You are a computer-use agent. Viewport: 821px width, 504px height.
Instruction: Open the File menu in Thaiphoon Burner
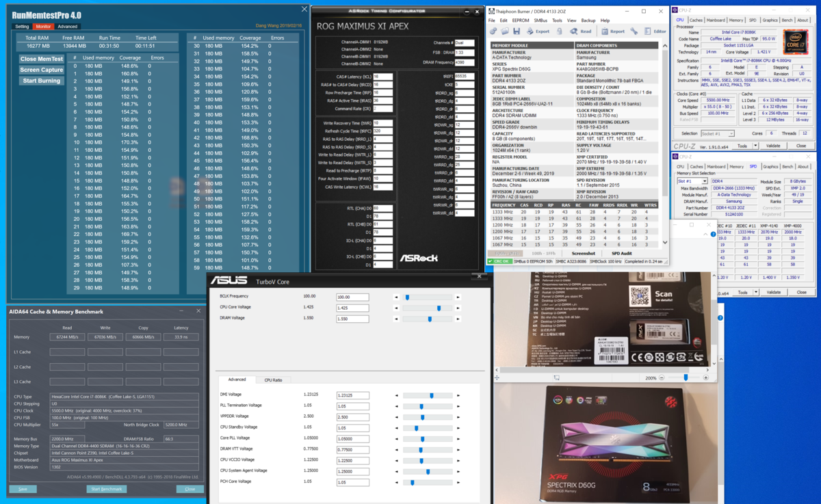click(x=491, y=21)
